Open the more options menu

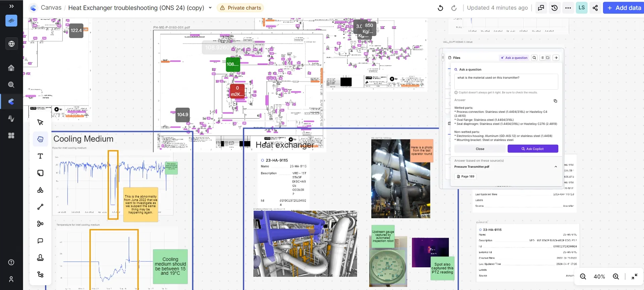coord(568,8)
